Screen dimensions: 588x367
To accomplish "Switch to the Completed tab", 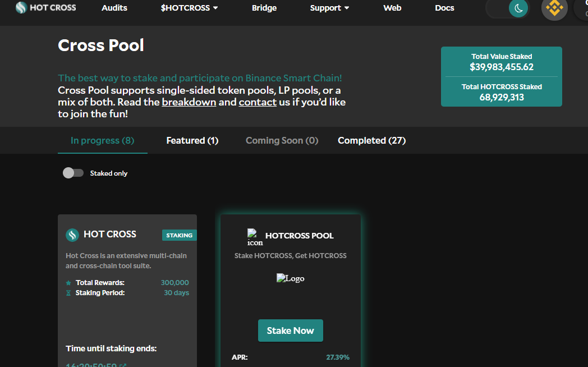I will pyautogui.click(x=371, y=140).
